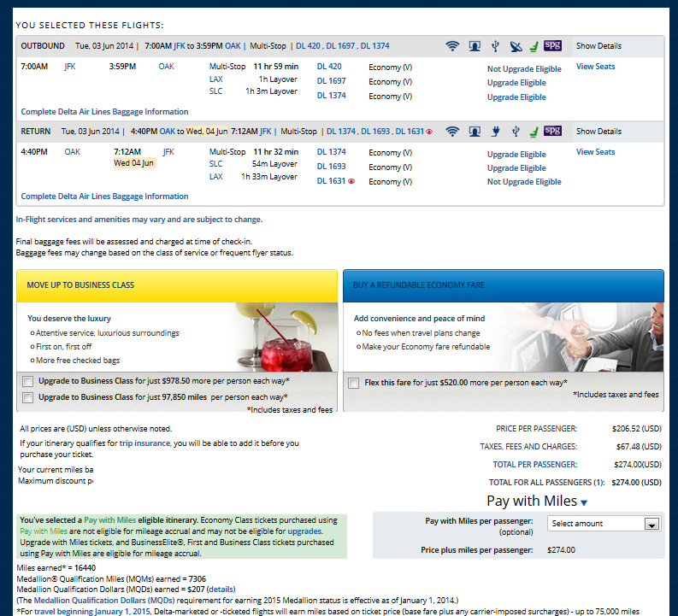678x616 pixels.
Task: Expand return flight Show Details
Action: tap(598, 132)
